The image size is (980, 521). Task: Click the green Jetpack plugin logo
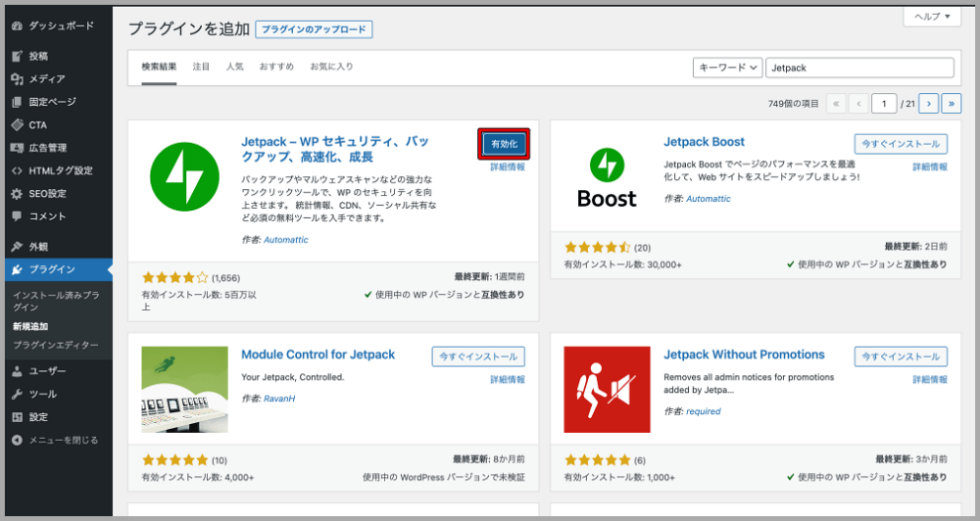click(x=184, y=177)
